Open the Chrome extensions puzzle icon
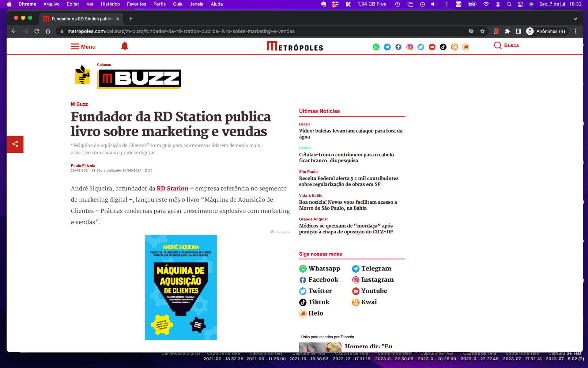This screenshot has height=368, width=588. (507, 31)
